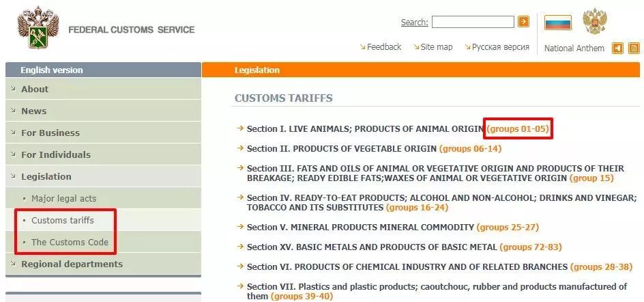644x302 pixels.
Task: Open the Customs tariffs submenu item
Action: point(63,220)
